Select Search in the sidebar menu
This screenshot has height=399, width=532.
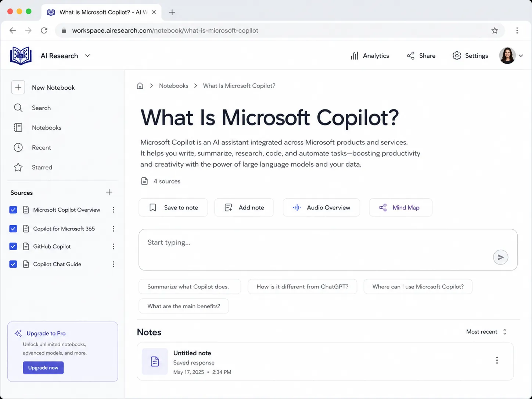(x=42, y=108)
